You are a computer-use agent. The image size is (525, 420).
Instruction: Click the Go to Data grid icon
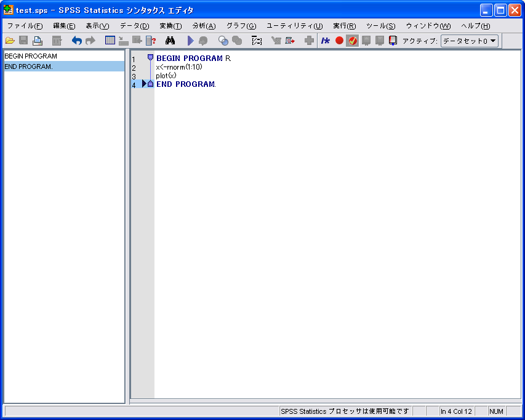[x=110, y=41]
